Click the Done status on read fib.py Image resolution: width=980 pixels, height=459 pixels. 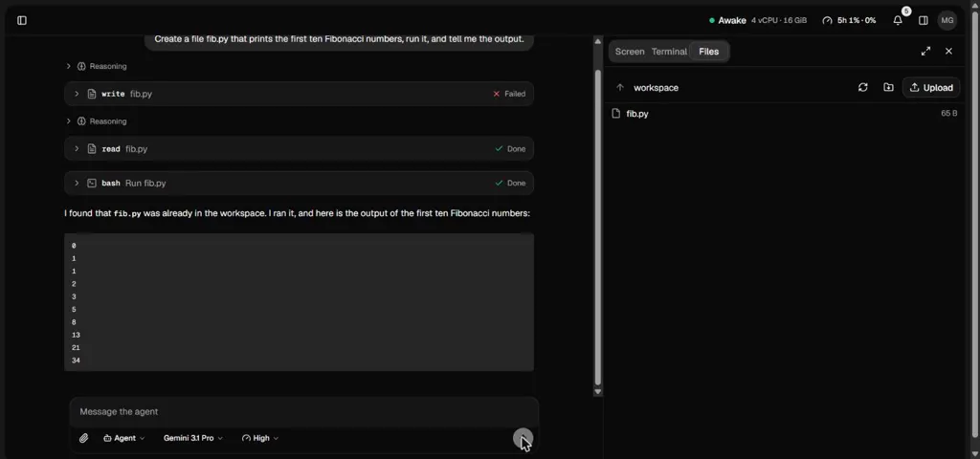coord(510,148)
